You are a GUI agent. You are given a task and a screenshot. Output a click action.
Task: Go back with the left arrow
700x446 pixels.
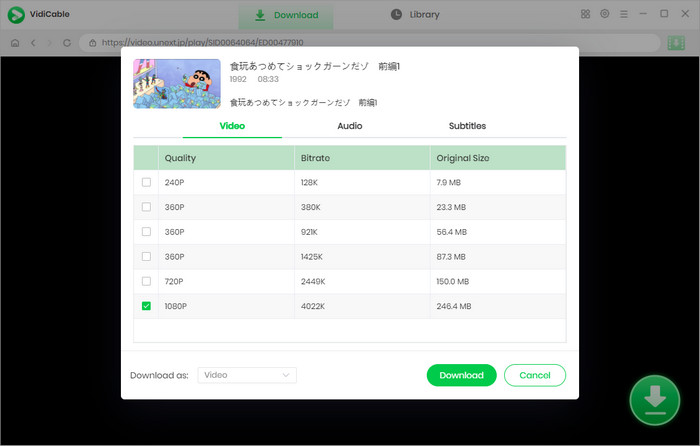point(33,43)
